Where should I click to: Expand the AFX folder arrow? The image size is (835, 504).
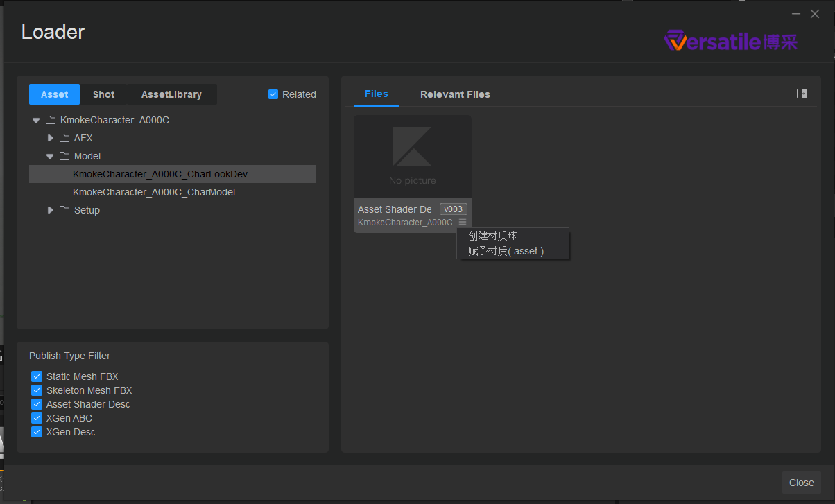click(x=50, y=138)
